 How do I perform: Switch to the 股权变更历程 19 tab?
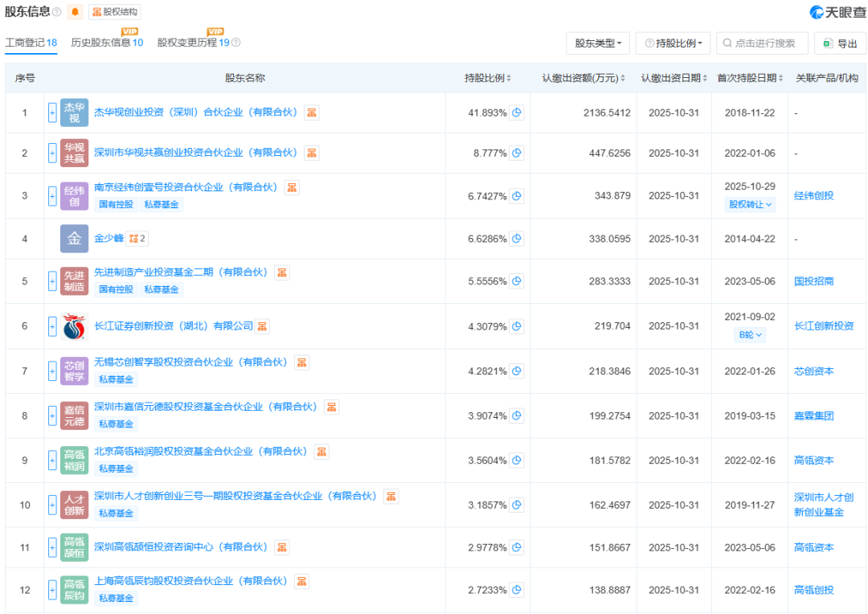pyautogui.click(x=193, y=43)
